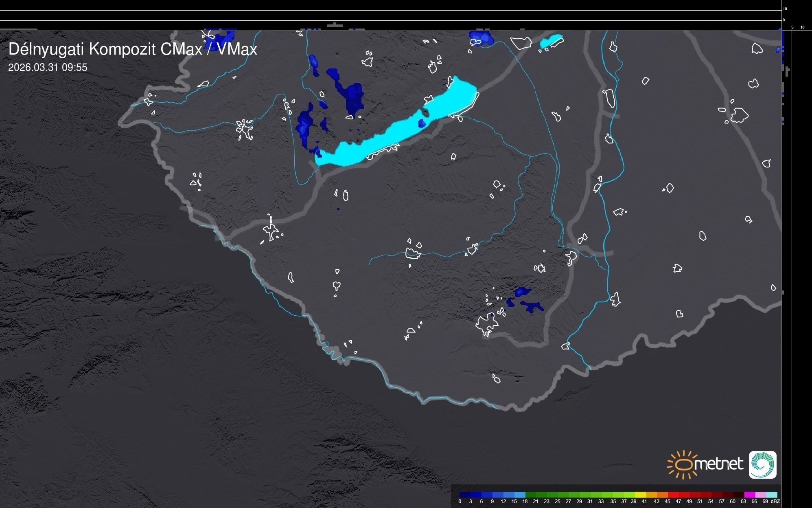Viewport: 812px width, 508px height.
Task: Click the large white city outline near southern echoes
Action: 486,324
